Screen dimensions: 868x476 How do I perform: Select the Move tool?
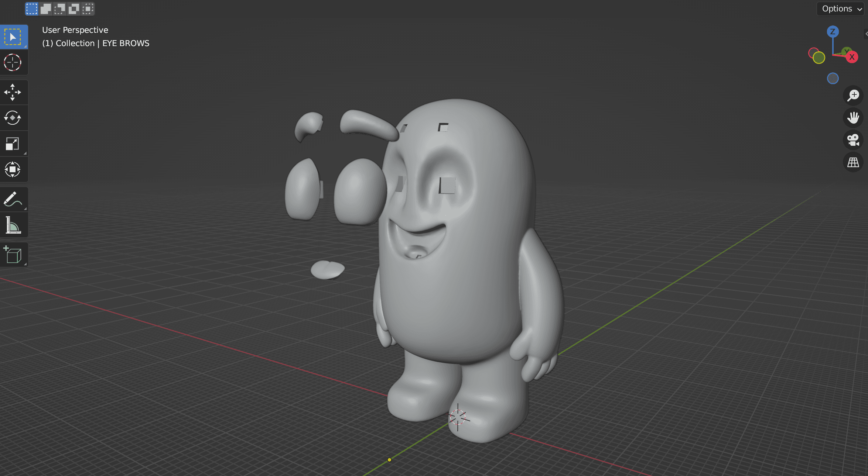[x=13, y=92]
